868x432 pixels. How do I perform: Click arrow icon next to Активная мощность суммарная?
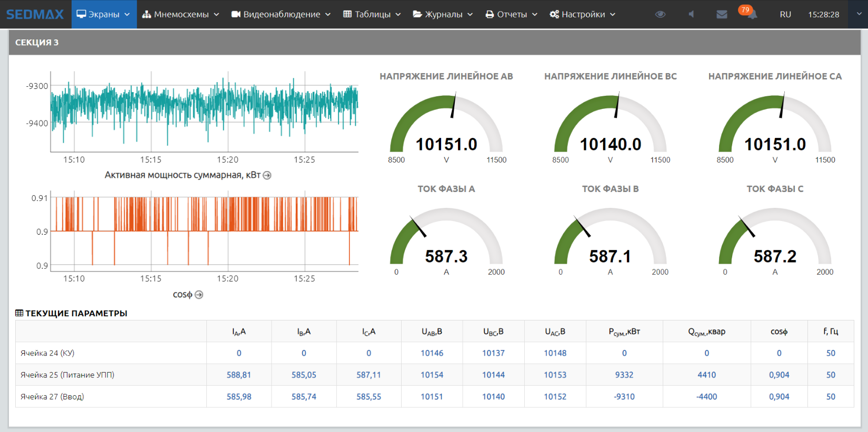267,175
